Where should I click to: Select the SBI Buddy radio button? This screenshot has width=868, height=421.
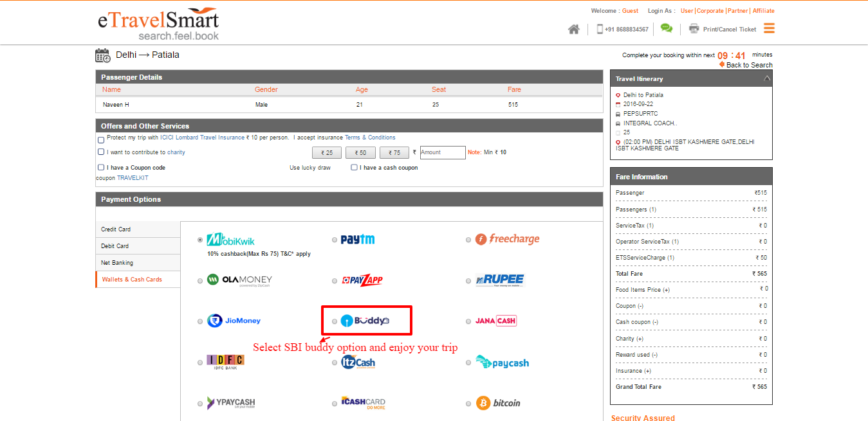point(334,321)
